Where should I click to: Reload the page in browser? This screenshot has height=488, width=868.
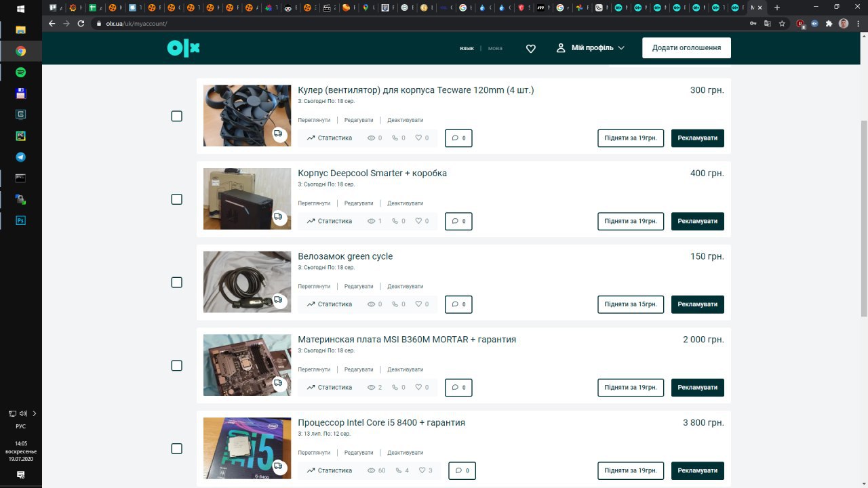click(81, 23)
